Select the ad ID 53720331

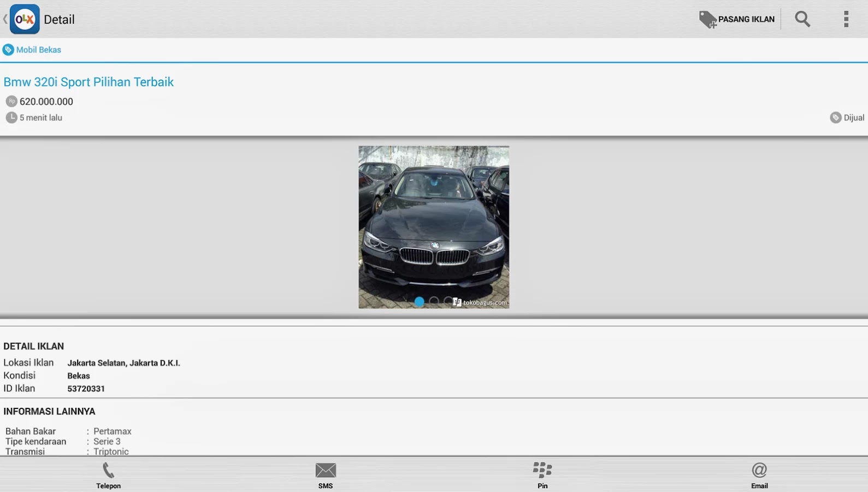pyautogui.click(x=86, y=389)
